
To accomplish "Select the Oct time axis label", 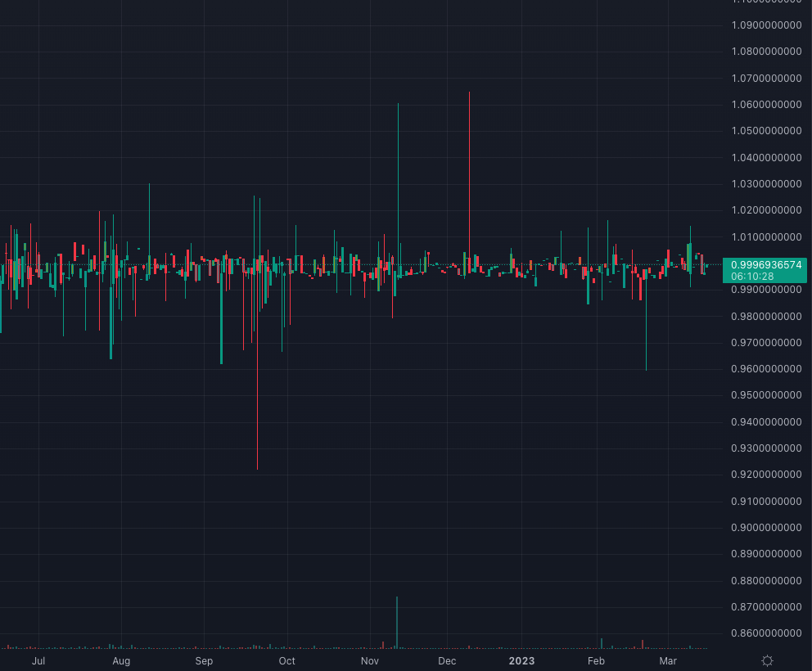I will tap(286, 660).
